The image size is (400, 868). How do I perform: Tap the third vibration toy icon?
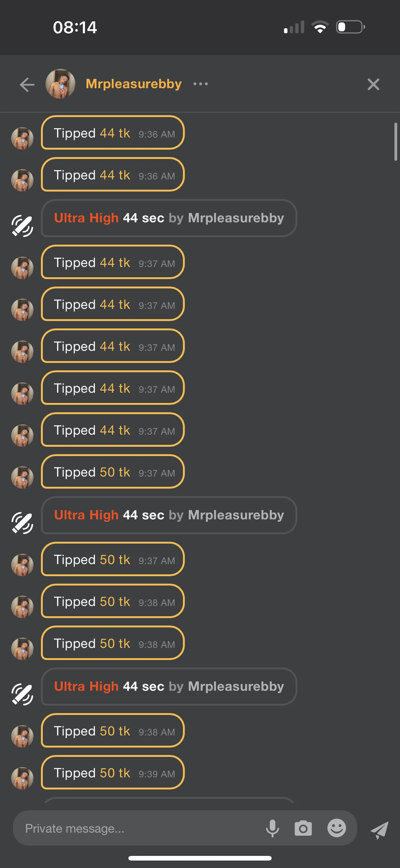point(22,694)
